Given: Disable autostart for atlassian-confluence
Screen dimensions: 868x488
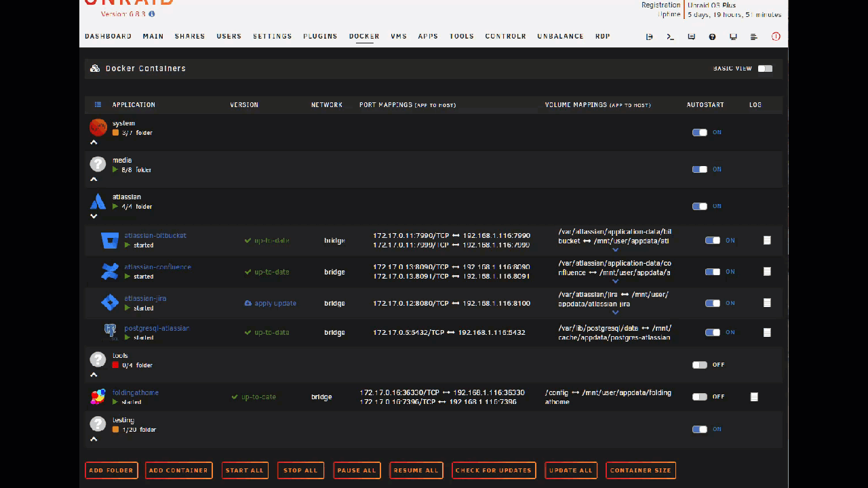Looking at the screenshot, I should 712,272.
